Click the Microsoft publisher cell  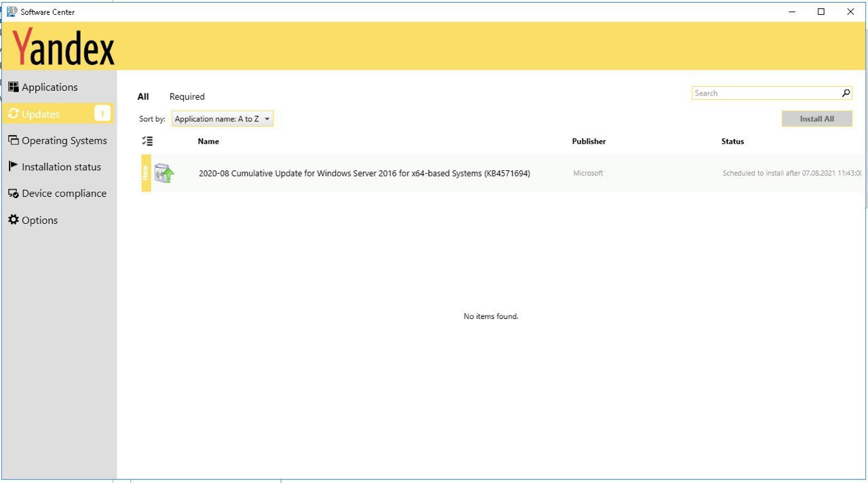tap(588, 173)
